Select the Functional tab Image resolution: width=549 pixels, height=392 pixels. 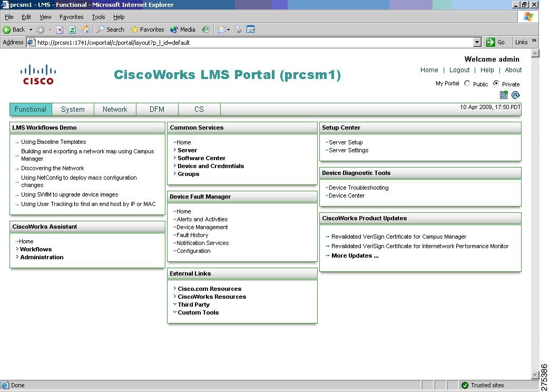pos(31,109)
